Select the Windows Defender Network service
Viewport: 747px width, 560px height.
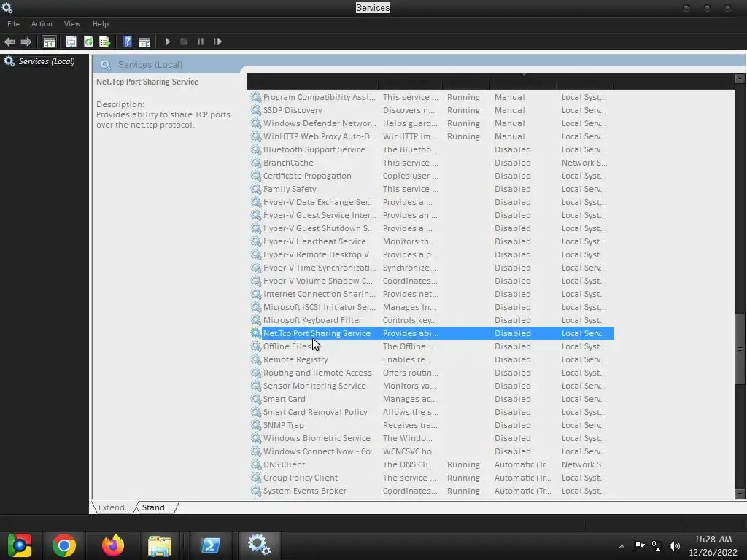[431, 123]
